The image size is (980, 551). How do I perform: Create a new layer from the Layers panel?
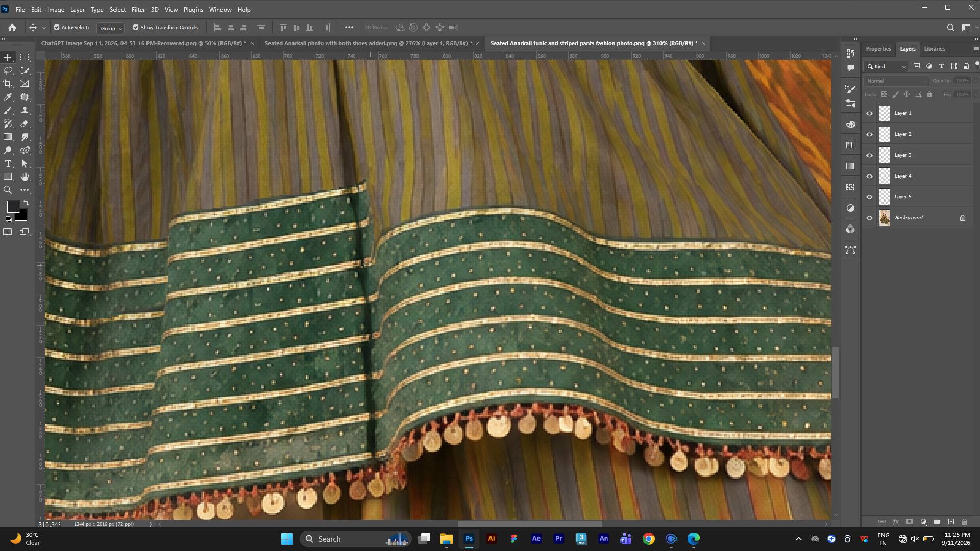click(951, 522)
